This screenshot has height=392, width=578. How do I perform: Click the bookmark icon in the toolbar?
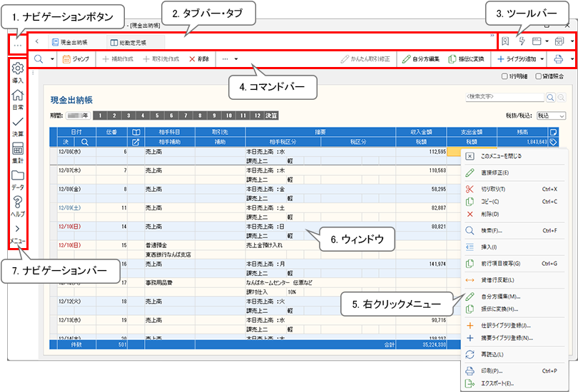click(505, 41)
